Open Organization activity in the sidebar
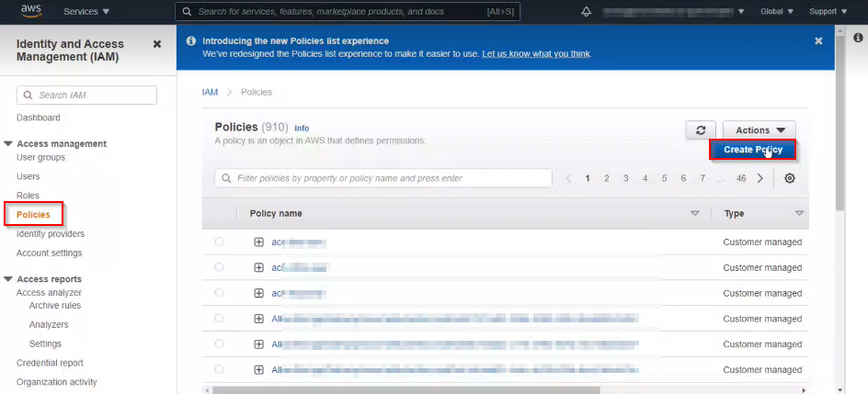868x394 pixels. pyautogui.click(x=56, y=382)
